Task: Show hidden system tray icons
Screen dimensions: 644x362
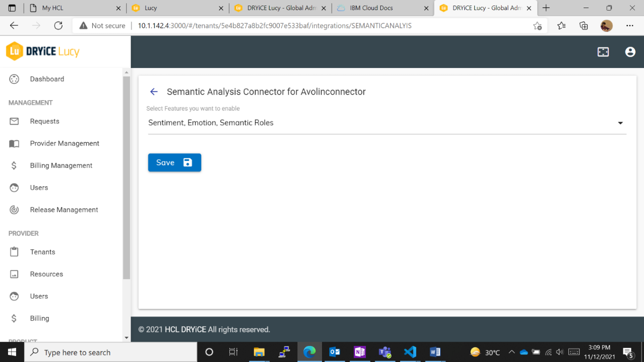Action: click(511, 352)
